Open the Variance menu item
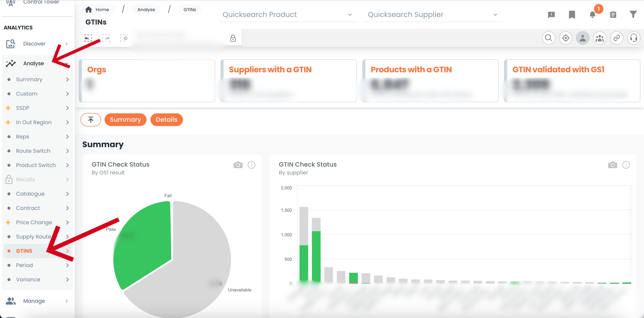This screenshot has height=318, width=644. tap(38, 280)
